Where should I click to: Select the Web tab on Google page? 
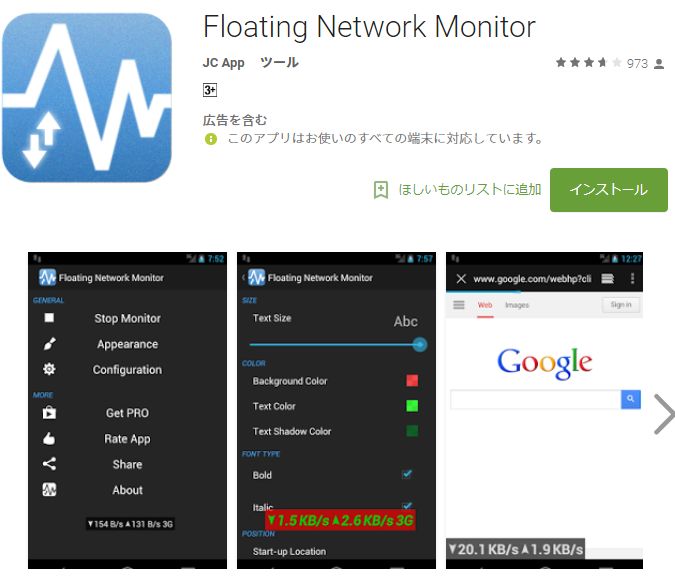[x=485, y=305]
